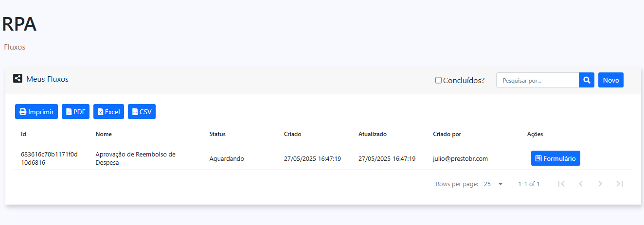
Task: Open the rows per page dropdown
Action: 494,184
